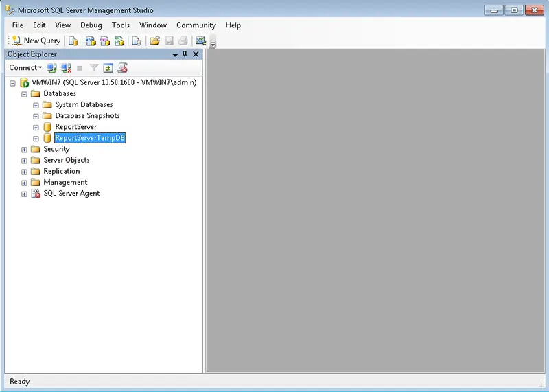Open Database Engine Query icon
This screenshot has height=392, width=549.
[x=73, y=41]
